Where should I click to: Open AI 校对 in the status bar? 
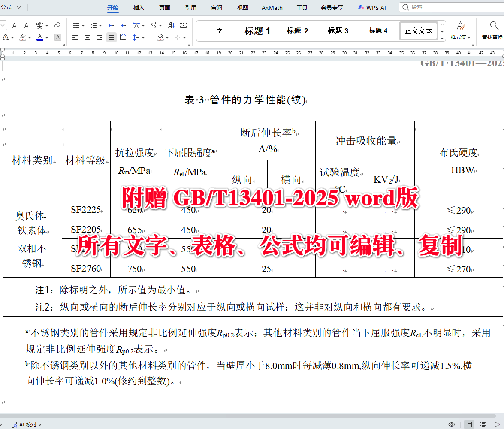tap(24, 424)
